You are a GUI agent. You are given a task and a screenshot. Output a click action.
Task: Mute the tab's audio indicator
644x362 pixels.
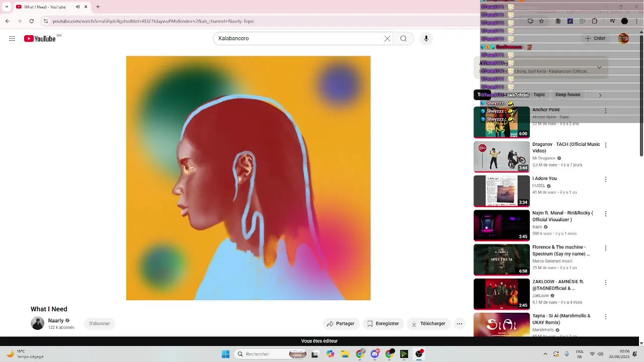tap(77, 7)
